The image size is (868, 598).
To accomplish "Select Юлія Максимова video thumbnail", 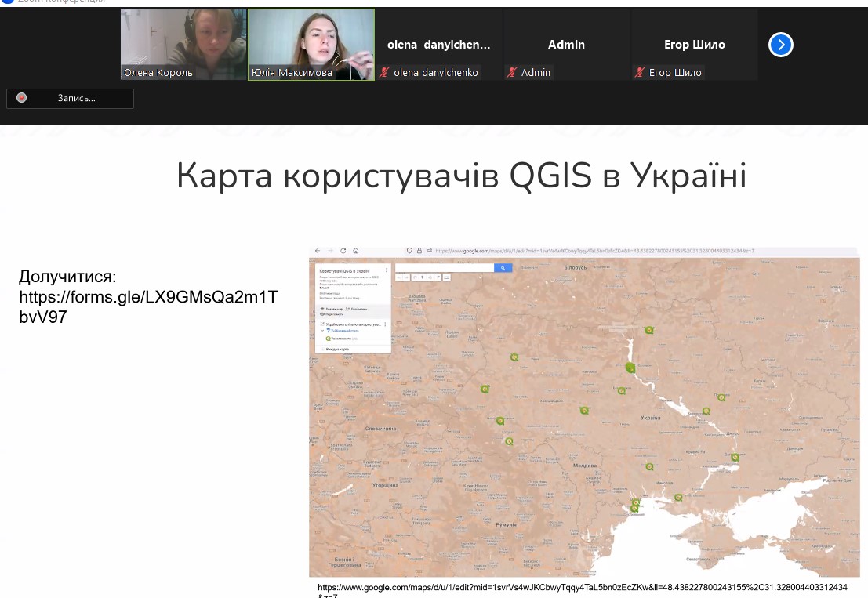I will click(x=311, y=45).
